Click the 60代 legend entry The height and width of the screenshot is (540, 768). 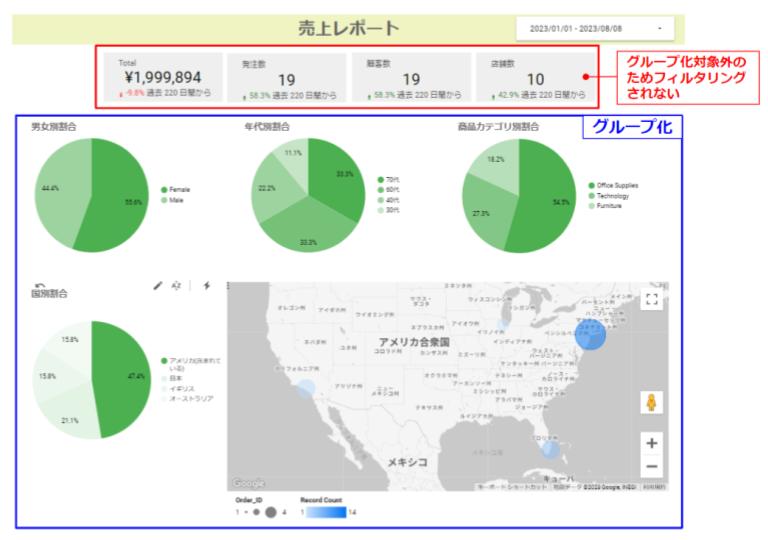tap(388, 190)
